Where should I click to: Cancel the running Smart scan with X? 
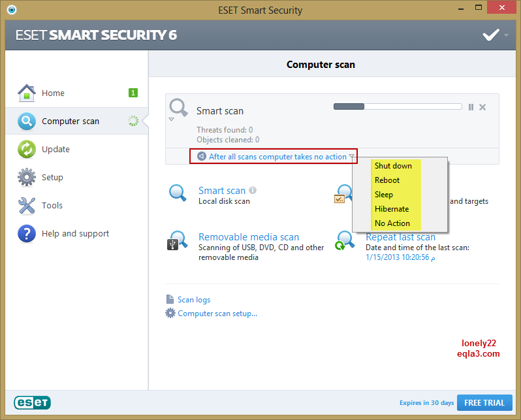(482, 107)
